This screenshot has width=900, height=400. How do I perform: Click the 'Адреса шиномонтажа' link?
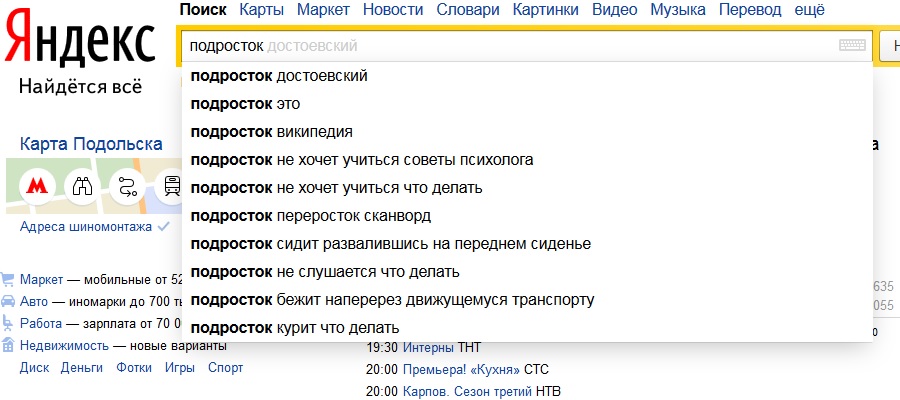pyautogui.click(x=86, y=227)
